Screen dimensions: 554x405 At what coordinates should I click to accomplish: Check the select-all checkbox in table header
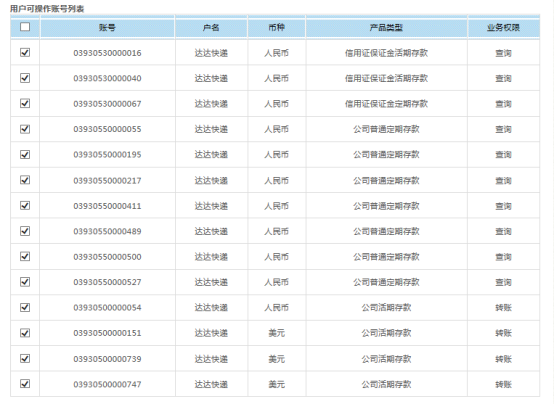25,27
